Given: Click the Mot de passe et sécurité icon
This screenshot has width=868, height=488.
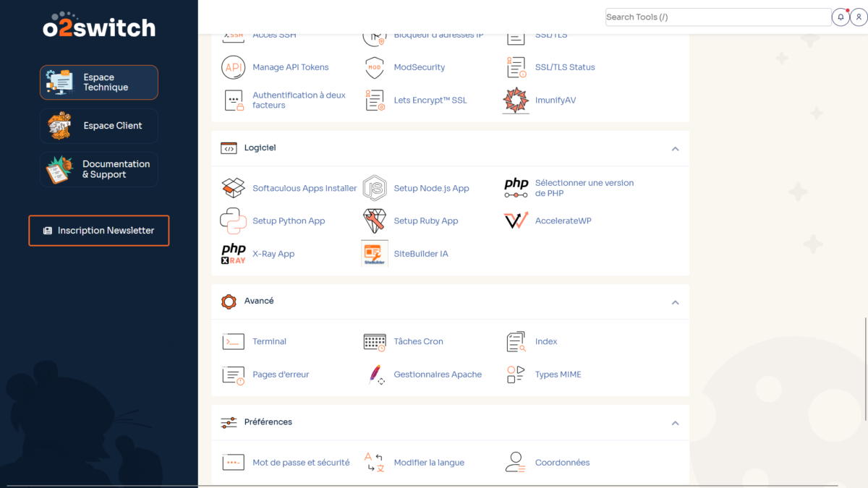Looking at the screenshot, I should click(233, 463).
